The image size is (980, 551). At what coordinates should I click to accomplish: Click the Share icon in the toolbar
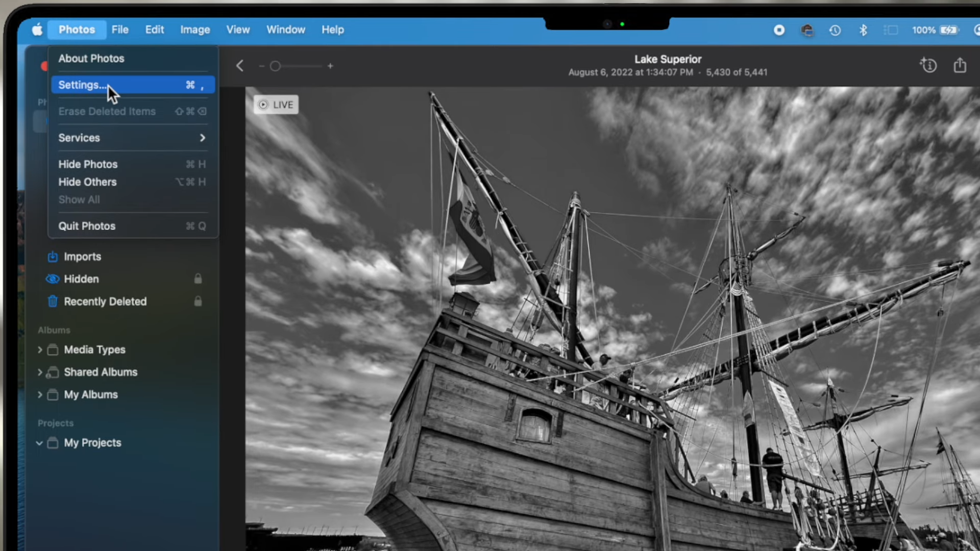point(960,65)
